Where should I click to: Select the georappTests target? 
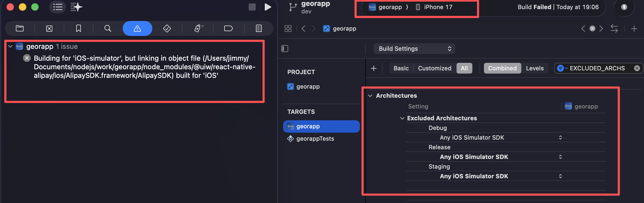coord(315,139)
